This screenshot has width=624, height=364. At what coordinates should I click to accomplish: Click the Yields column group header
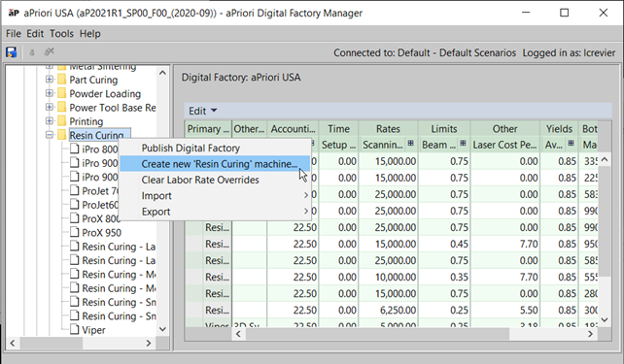pos(559,129)
